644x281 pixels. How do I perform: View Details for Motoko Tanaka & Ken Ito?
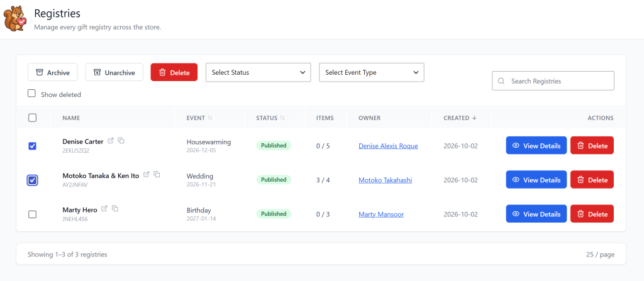[x=536, y=180]
